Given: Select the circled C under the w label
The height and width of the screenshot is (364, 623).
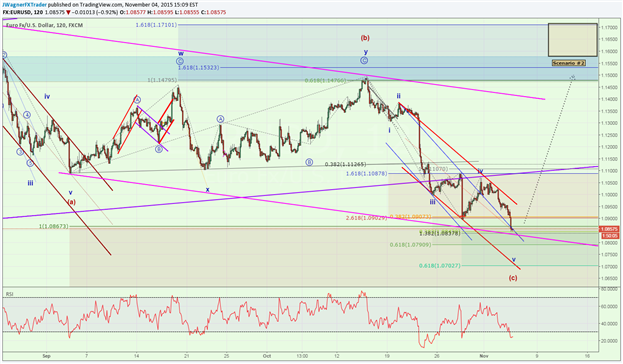Looking at the screenshot, I should [x=180, y=61].
